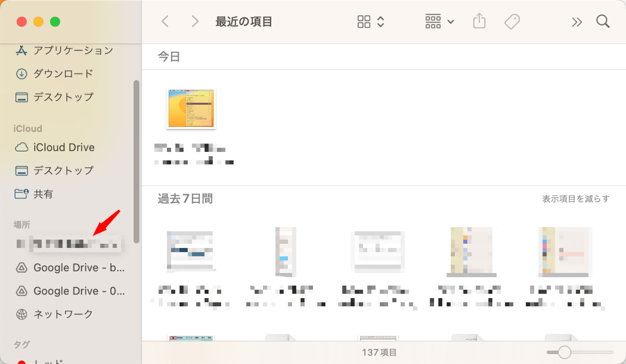Open the group-by options dropdown

[439, 21]
